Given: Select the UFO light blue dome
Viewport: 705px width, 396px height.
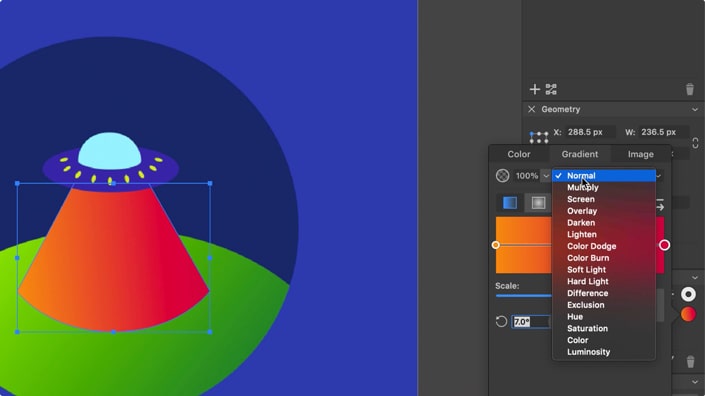Looking at the screenshot, I should [x=110, y=151].
